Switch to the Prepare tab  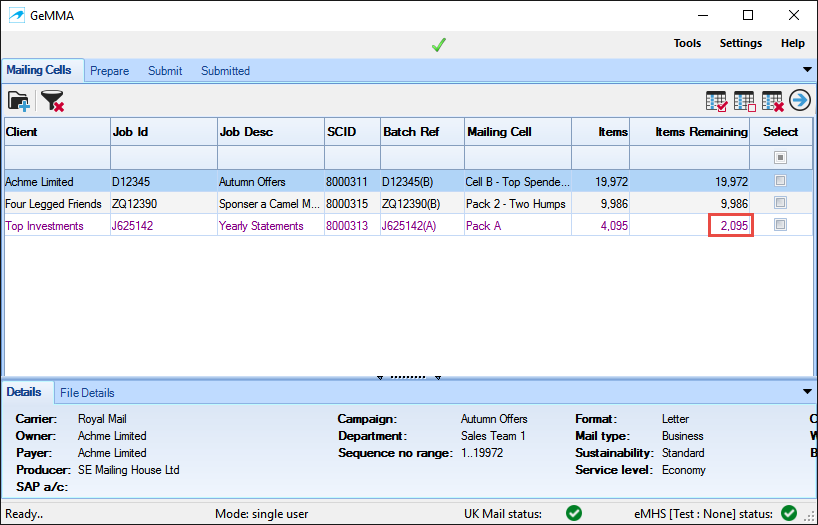110,71
